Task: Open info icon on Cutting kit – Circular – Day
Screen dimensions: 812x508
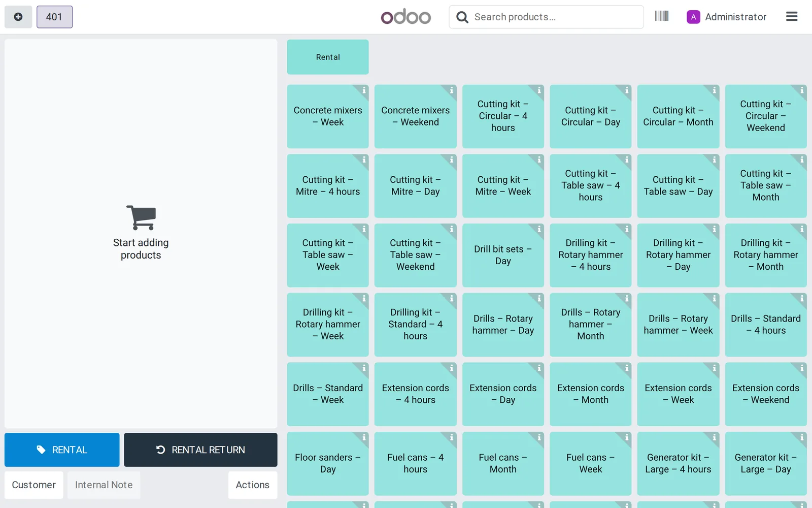Action: [627, 90]
